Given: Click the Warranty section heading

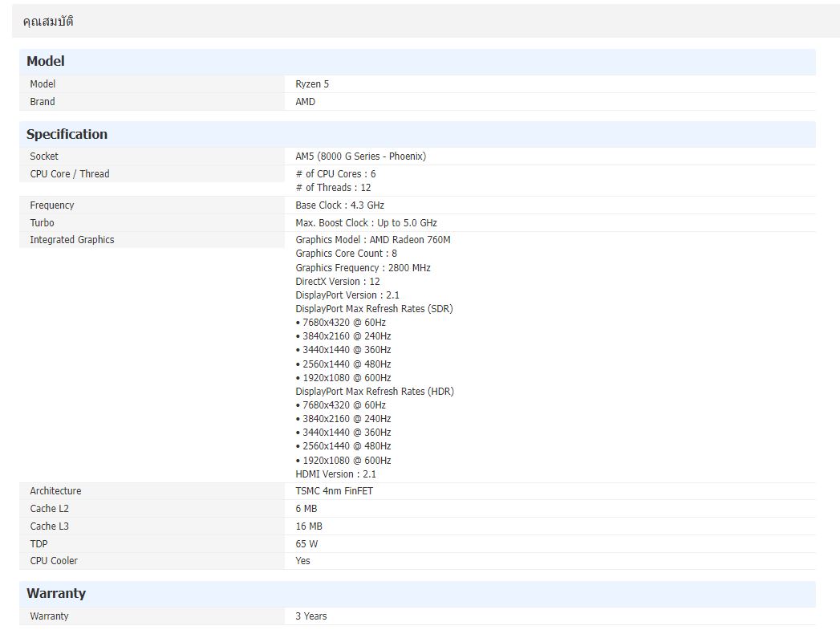Looking at the screenshot, I should coord(55,593).
